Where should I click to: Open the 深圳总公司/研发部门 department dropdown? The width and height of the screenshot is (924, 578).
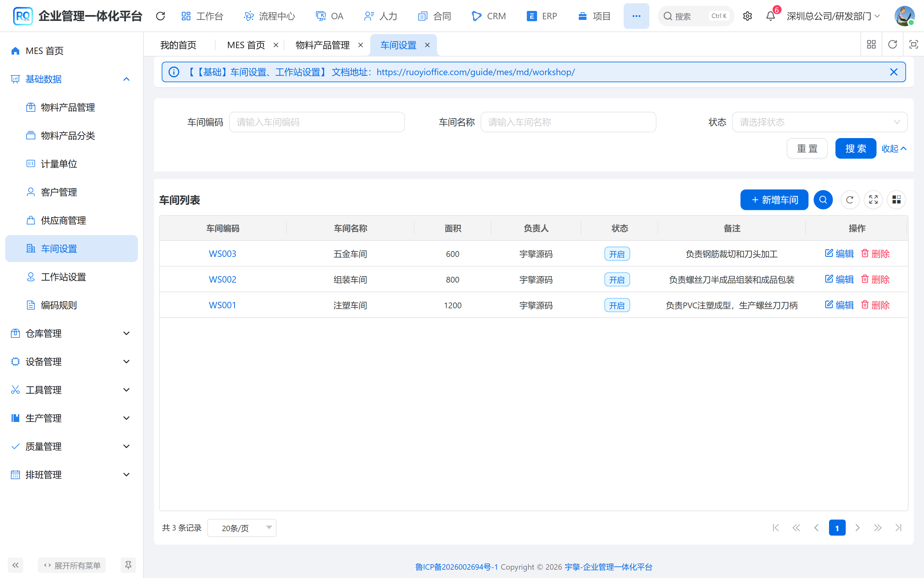(834, 16)
